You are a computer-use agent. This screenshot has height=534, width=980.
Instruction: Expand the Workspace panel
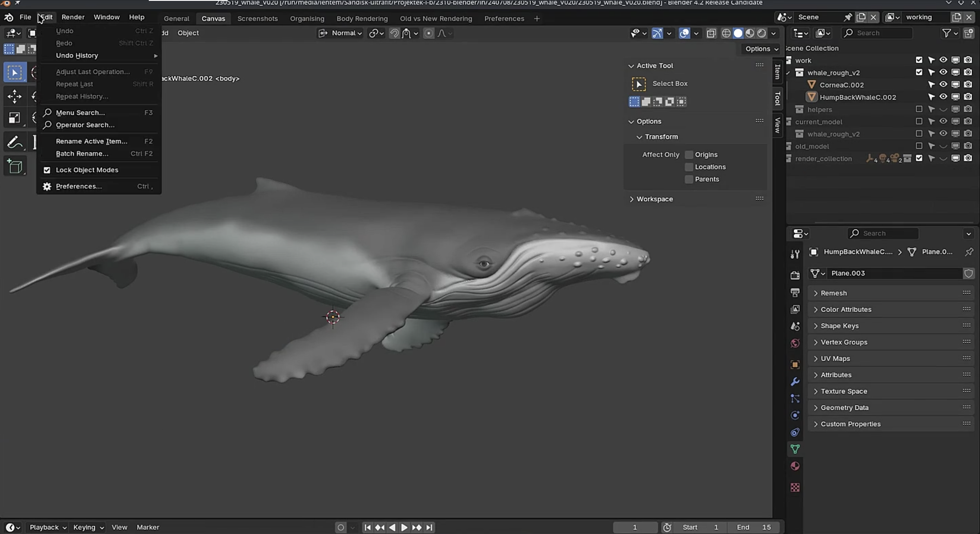pyautogui.click(x=695, y=199)
